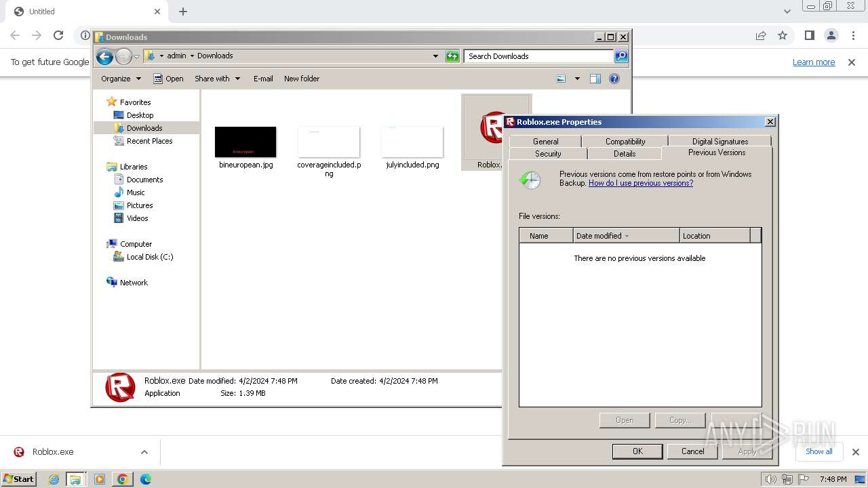Click the Search Downloads magnifier icon
The width and height of the screenshot is (868, 488).
pos(621,56)
